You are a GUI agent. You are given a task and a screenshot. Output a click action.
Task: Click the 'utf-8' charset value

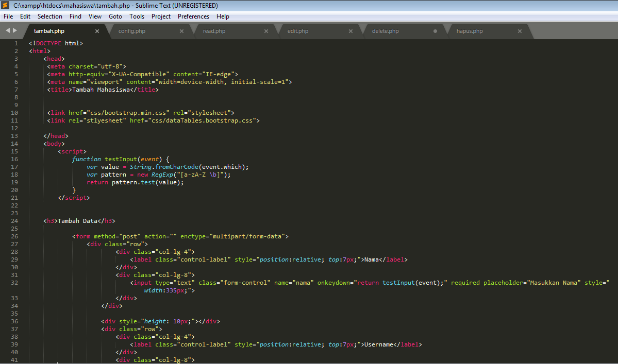(110, 66)
